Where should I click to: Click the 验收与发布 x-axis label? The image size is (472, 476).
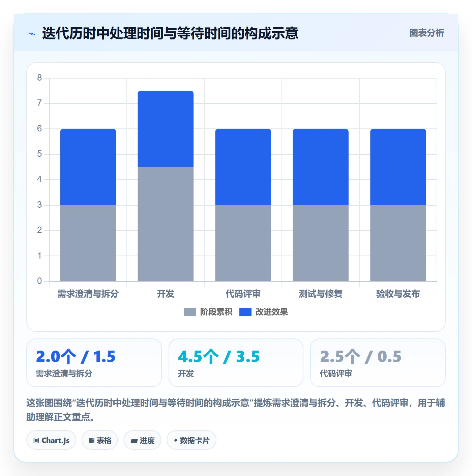coord(398,294)
